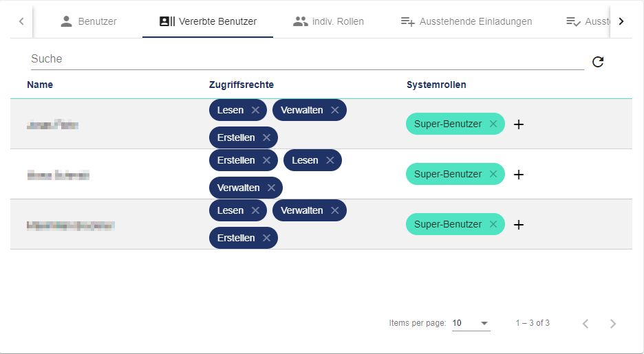644x354 pixels.
Task: Add a system role to third user
Action: point(519,225)
